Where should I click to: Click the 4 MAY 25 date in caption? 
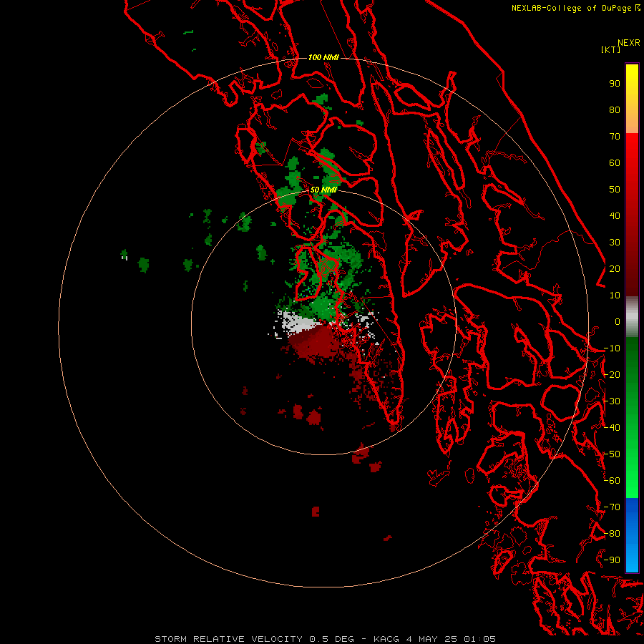431,639
